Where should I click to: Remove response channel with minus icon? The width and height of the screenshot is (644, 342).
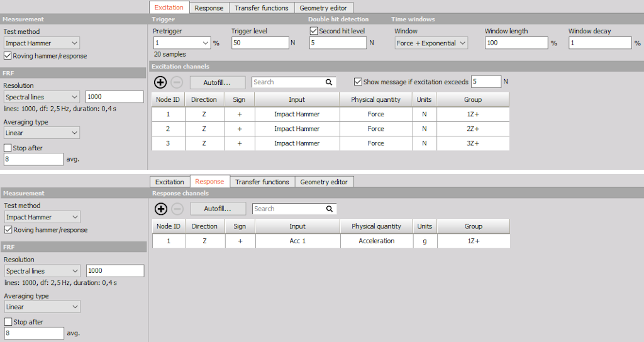[x=177, y=209]
